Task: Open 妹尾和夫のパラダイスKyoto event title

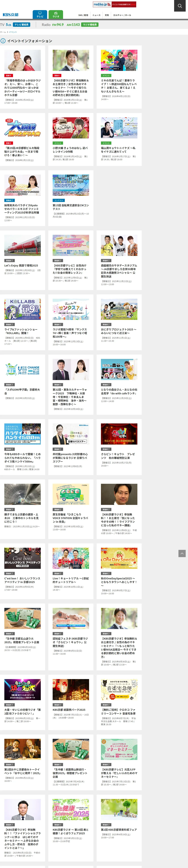Action: click(23, 209)
